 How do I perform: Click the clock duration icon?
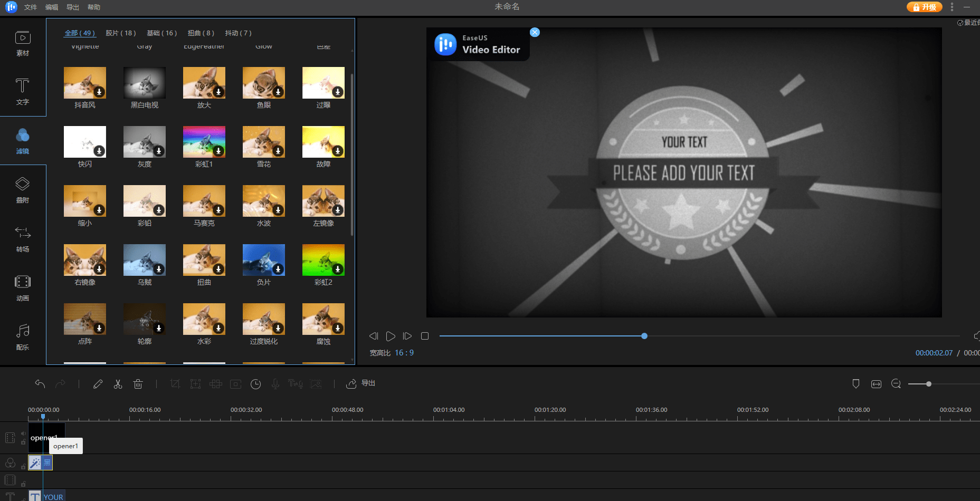(255, 384)
